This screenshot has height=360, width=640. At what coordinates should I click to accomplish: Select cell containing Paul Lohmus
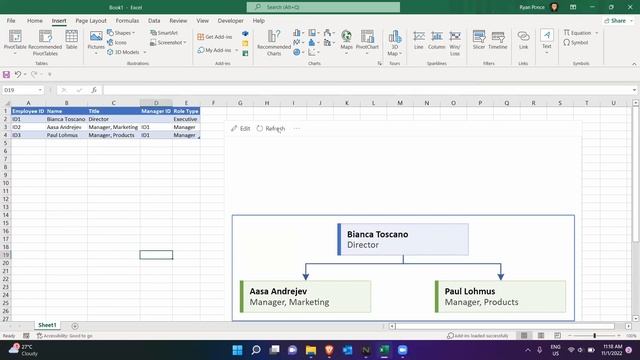click(x=66, y=135)
